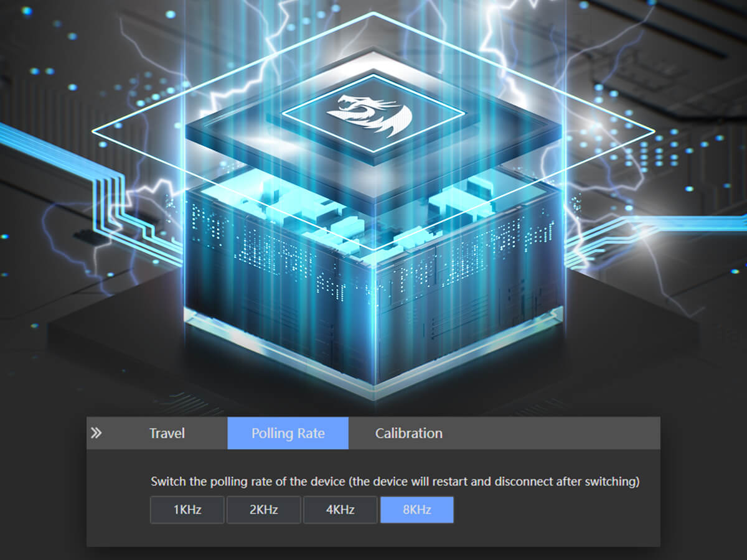Select the highlighted Polling Rate tab
The image size is (747, 560).
click(x=288, y=433)
